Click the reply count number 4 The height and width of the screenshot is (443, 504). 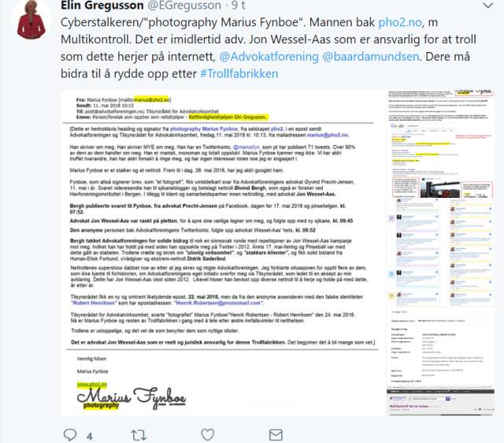tap(89, 436)
